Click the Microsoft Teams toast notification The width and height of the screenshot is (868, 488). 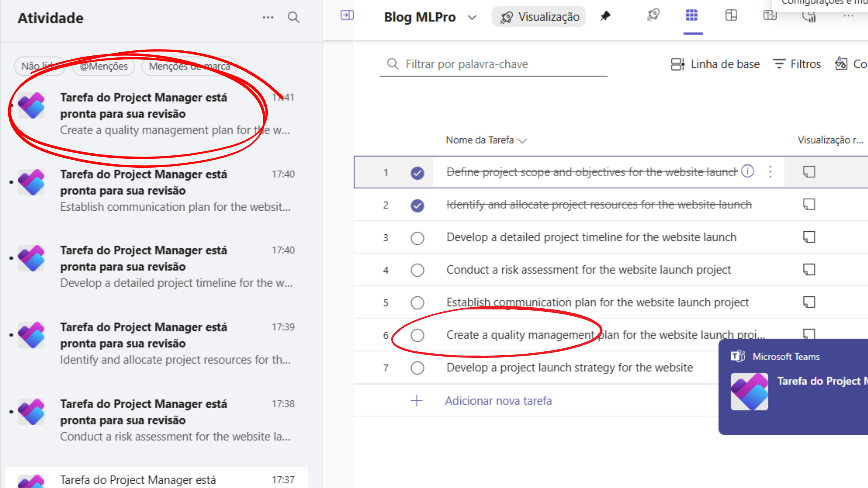793,387
